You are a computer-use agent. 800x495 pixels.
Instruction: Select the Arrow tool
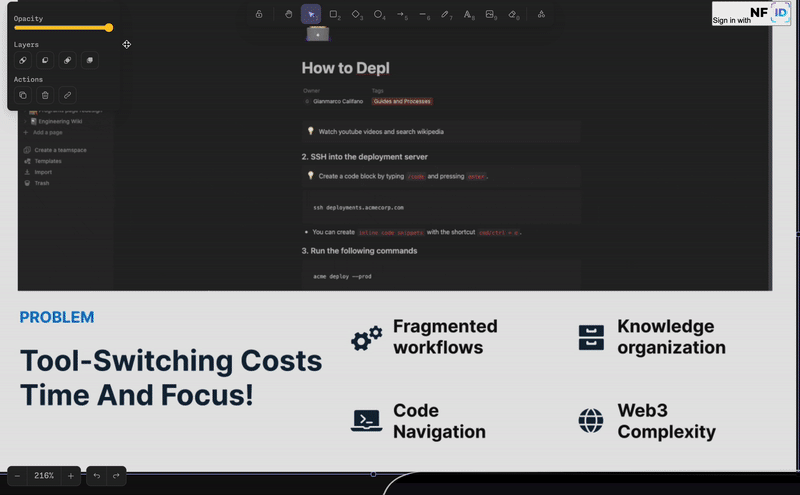coord(402,14)
